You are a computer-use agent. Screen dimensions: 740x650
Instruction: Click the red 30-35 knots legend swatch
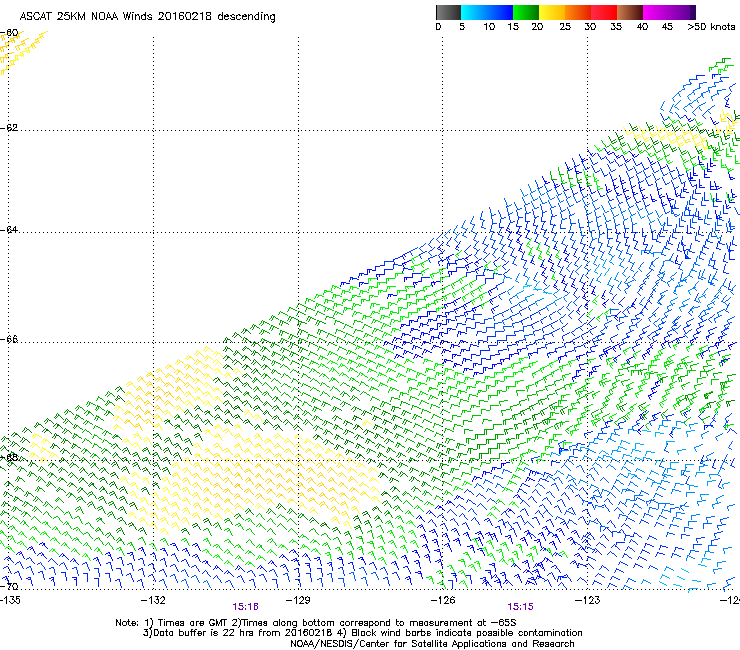tap(604, 12)
